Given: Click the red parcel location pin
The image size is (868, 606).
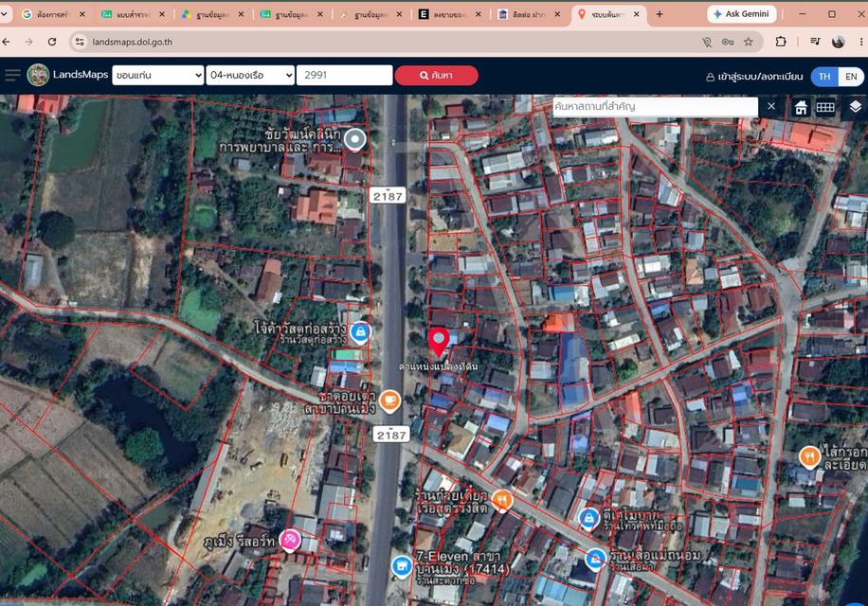Looking at the screenshot, I should (x=439, y=342).
